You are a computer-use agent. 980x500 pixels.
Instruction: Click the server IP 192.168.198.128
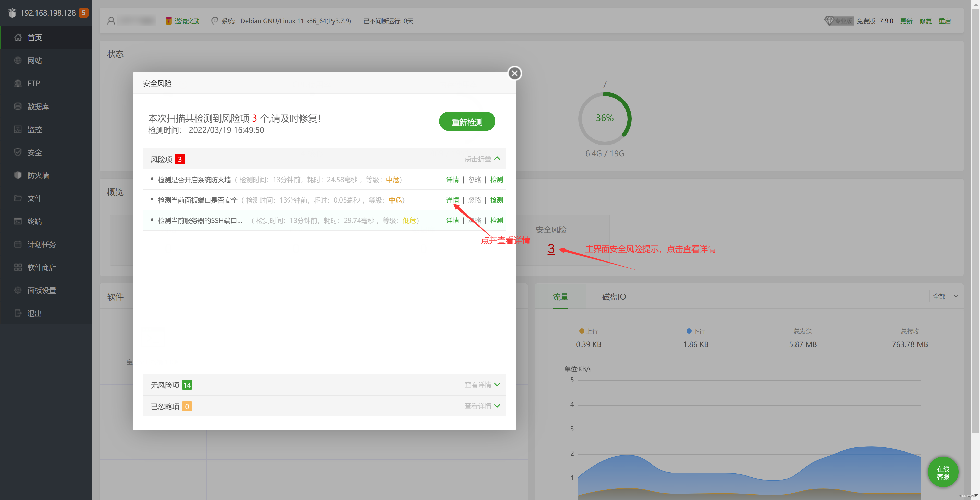point(48,13)
